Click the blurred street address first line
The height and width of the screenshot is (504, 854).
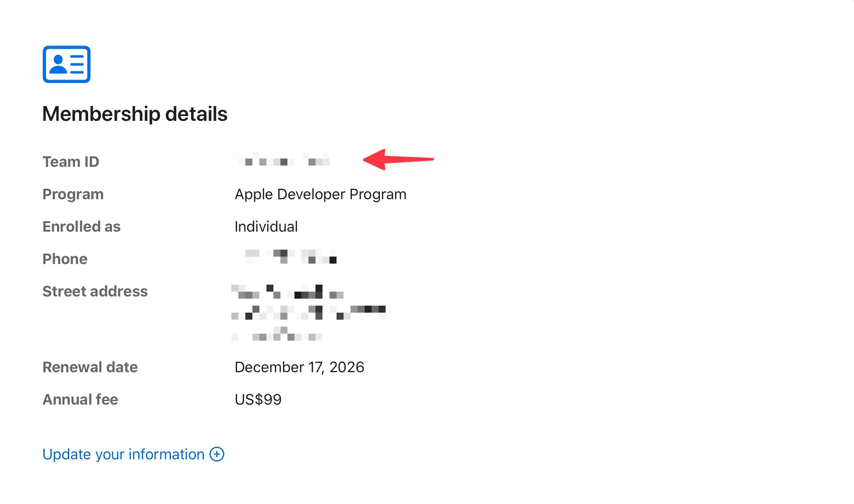(287, 292)
